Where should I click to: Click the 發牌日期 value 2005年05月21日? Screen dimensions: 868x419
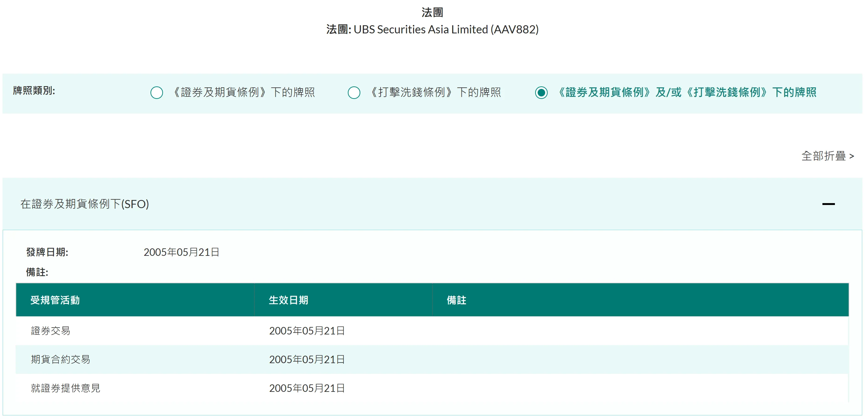[x=182, y=252]
